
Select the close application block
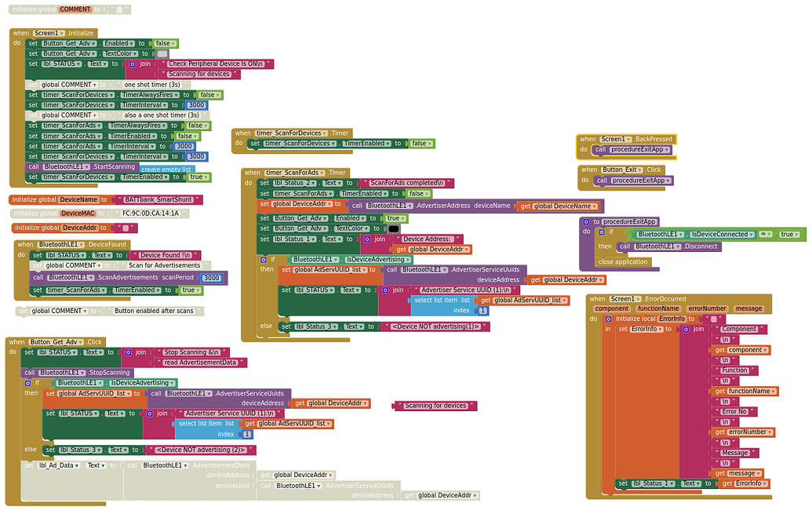pos(622,262)
